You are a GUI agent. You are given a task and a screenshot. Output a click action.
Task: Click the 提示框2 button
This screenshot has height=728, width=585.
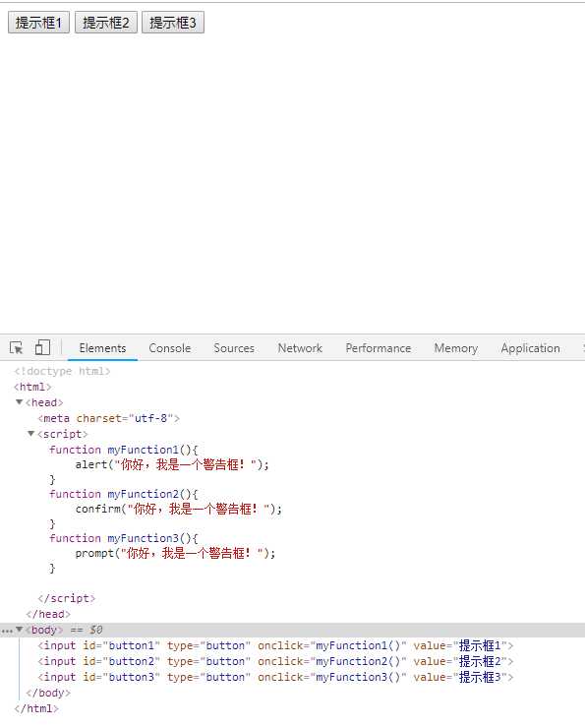click(x=106, y=23)
